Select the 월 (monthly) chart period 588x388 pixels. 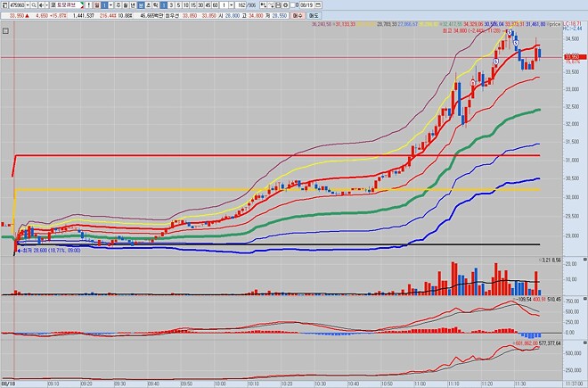126,5
